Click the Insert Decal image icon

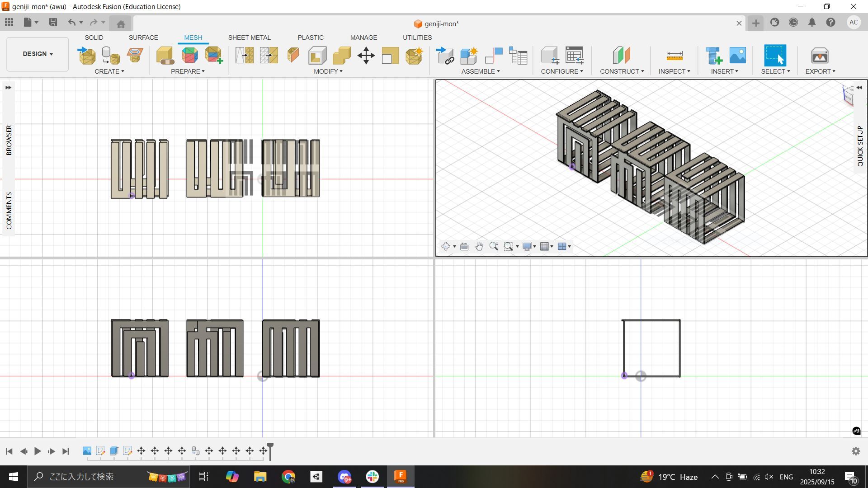click(x=737, y=56)
